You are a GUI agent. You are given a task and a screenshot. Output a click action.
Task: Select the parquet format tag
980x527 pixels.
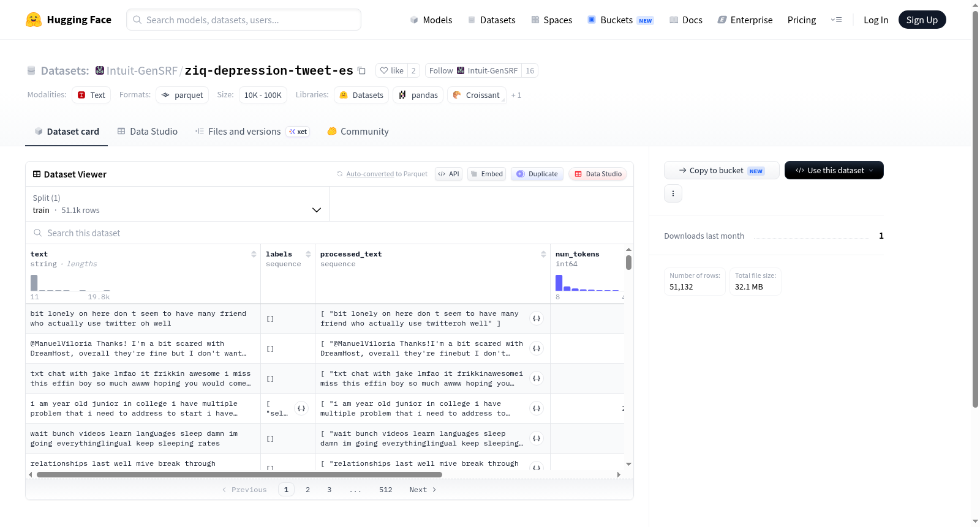[x=183, y=95]
